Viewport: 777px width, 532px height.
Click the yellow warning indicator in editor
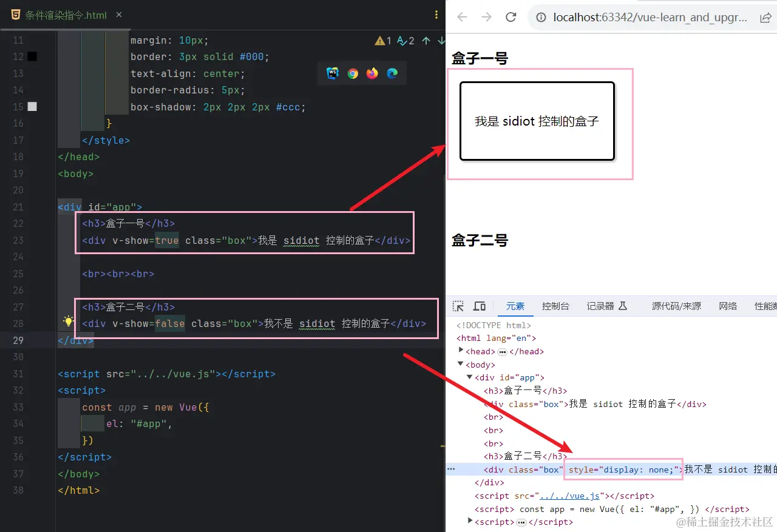pos(383,41)
